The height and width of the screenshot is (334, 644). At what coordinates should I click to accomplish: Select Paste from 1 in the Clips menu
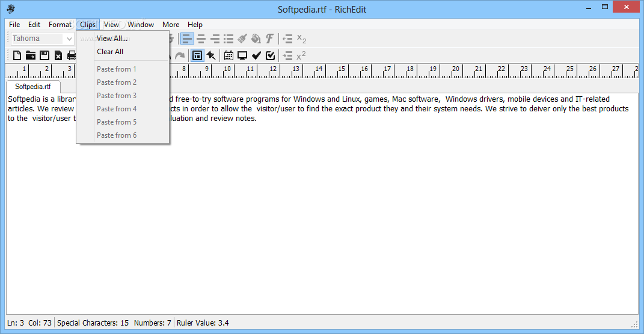coord(123,69)
